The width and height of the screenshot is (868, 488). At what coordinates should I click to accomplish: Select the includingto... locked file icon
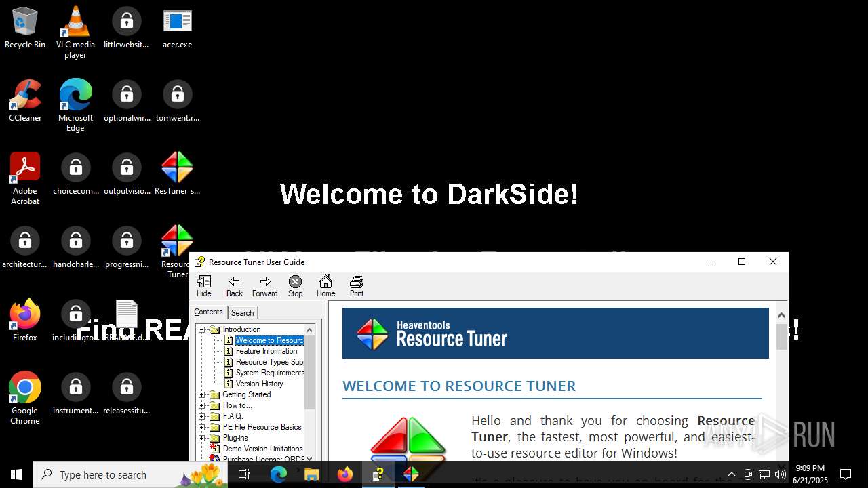(75, 321)
